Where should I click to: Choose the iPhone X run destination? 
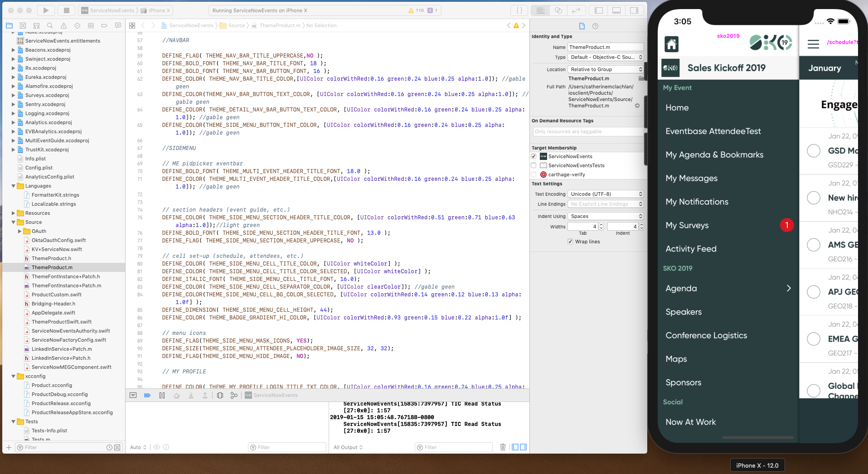(x=155, y=10)
